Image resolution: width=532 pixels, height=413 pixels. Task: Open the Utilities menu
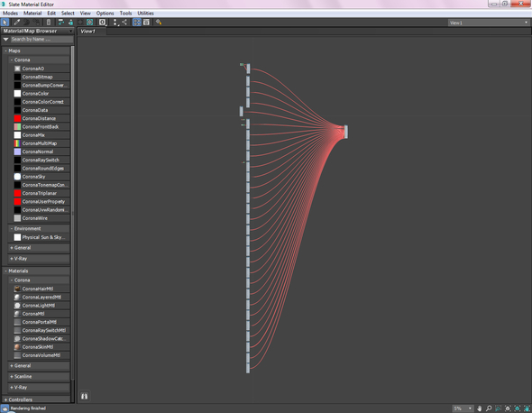coord(145,14)
